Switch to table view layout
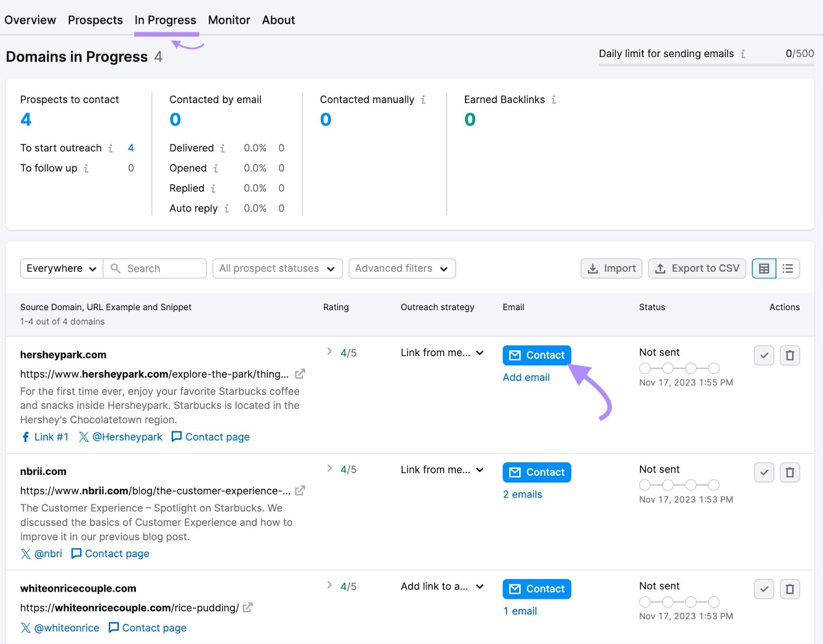This screenshot has width=823, height=644. coord(764,269)
